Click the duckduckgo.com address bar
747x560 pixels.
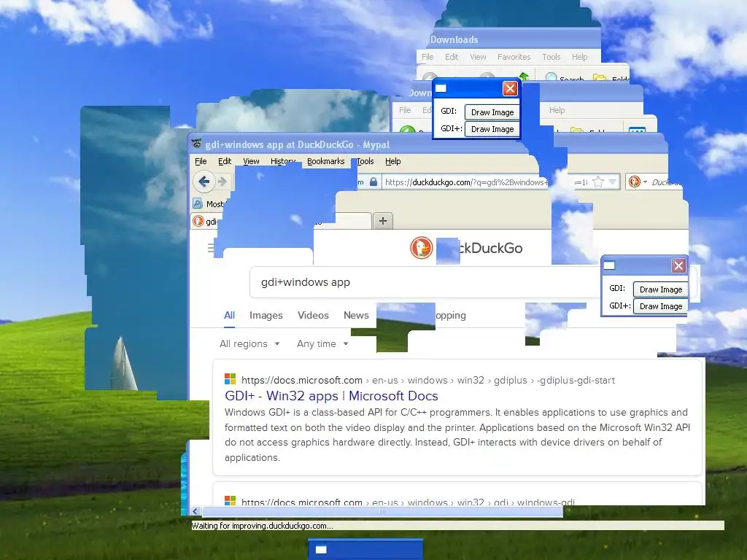(x=465, y=182)
